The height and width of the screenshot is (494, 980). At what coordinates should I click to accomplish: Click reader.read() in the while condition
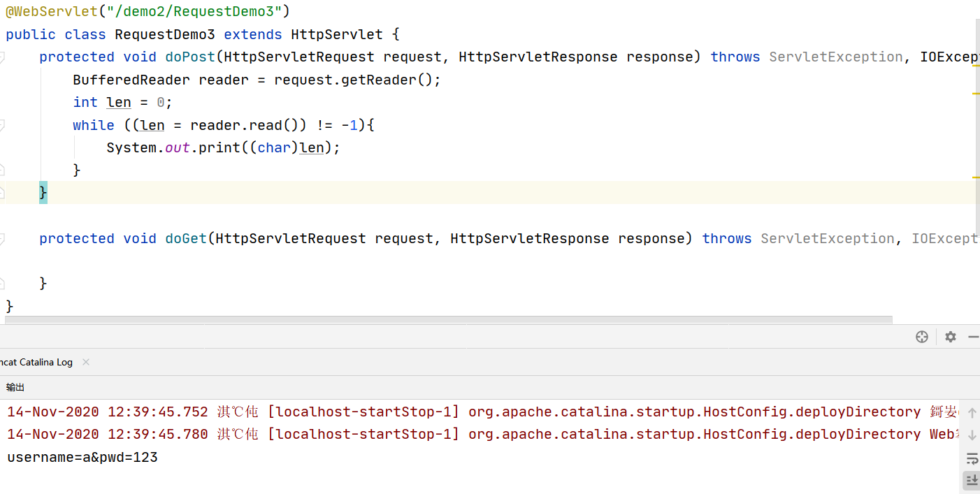coord(245,125)
